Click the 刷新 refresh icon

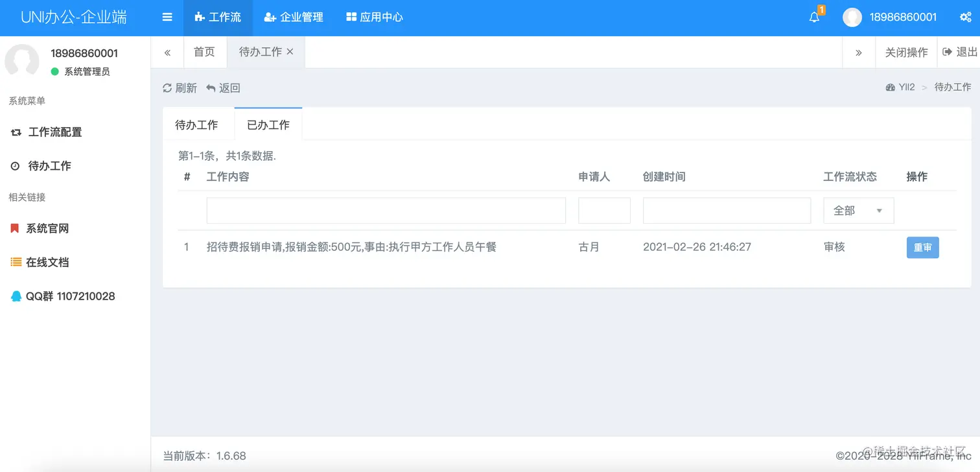(168, 88)
